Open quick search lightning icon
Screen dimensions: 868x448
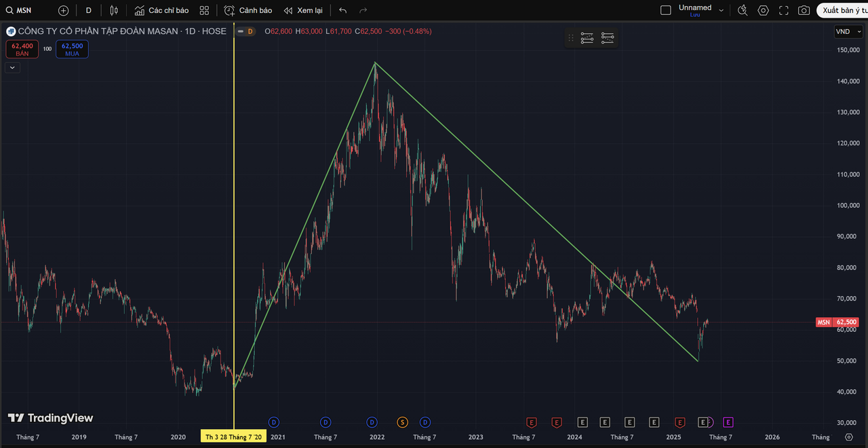pos(743,10)
